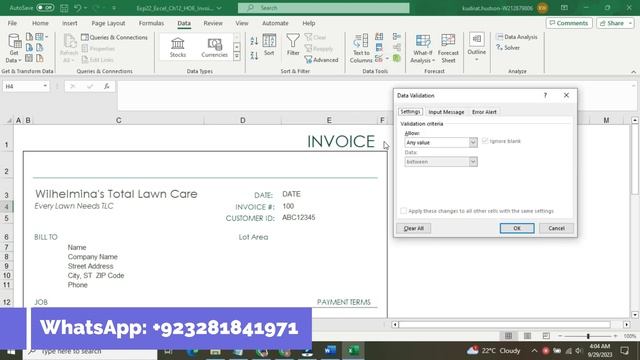Toggle the Ignore blank checkbox
This screenshot has height=360, width=640.
(x=485, y=141)
